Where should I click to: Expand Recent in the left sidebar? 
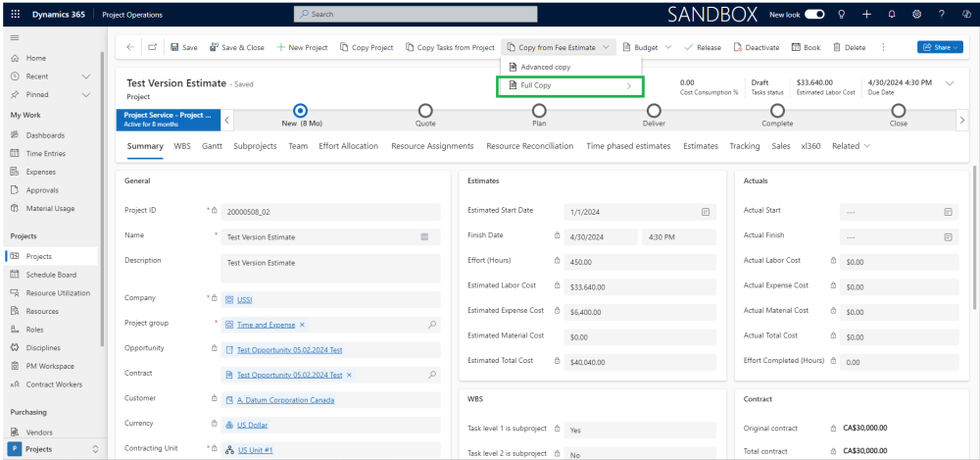[x=86, y=77]
